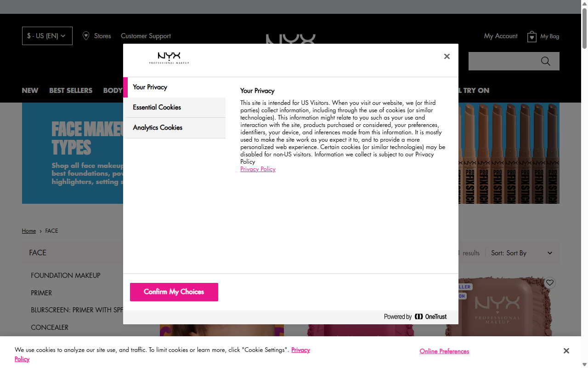Click the FACE breadcrumb text
The height and width of the screenshot is (368, 588).
pos(51,231)
